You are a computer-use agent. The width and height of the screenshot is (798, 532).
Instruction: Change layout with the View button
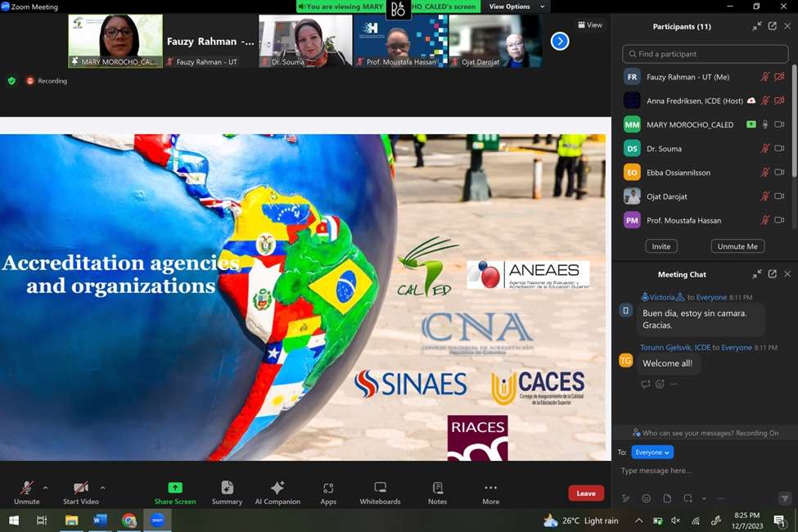tap(590, 25)
